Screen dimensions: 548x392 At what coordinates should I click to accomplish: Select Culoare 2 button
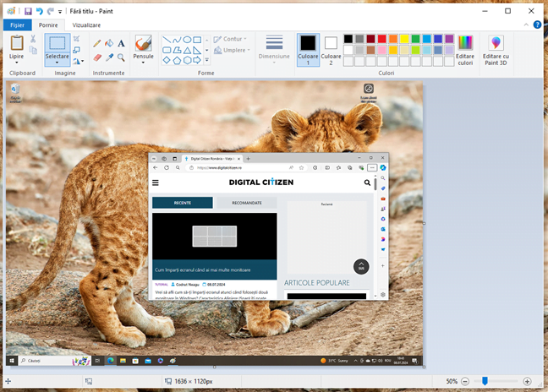pos(331,50)
